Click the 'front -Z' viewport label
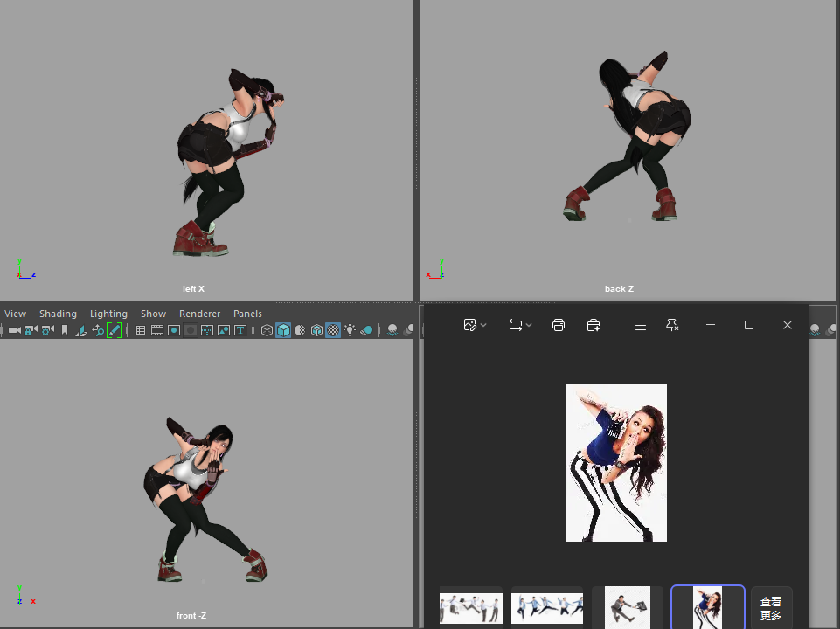The image size is (840, 629). (191, 616)
